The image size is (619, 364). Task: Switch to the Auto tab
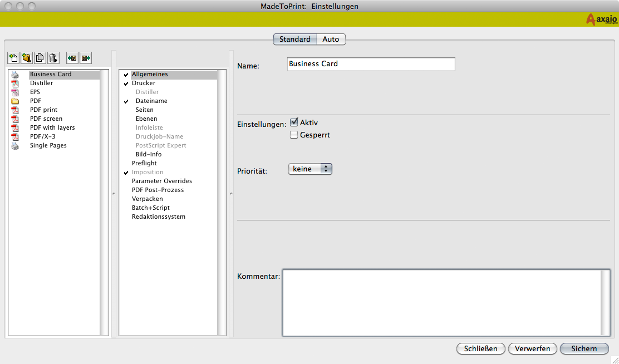(331, 39)
